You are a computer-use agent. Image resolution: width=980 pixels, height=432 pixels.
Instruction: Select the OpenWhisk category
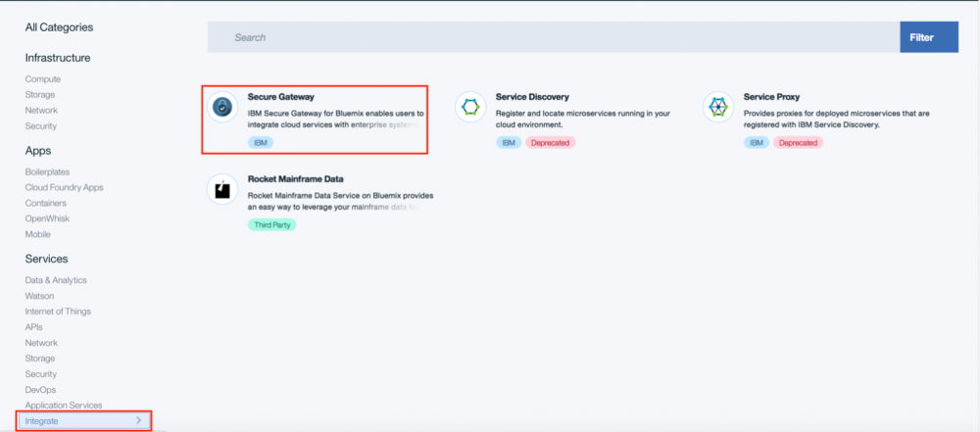point(47,218)
